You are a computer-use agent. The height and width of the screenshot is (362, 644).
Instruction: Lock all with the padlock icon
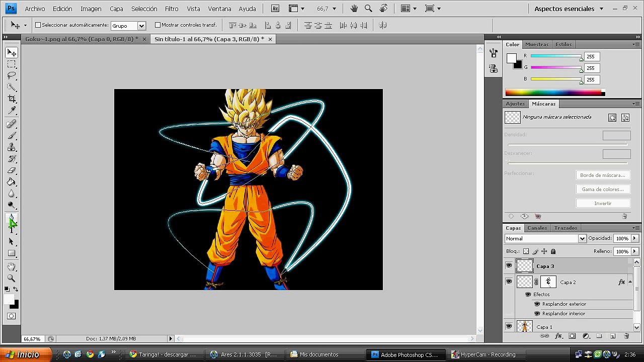pos(553,251)
